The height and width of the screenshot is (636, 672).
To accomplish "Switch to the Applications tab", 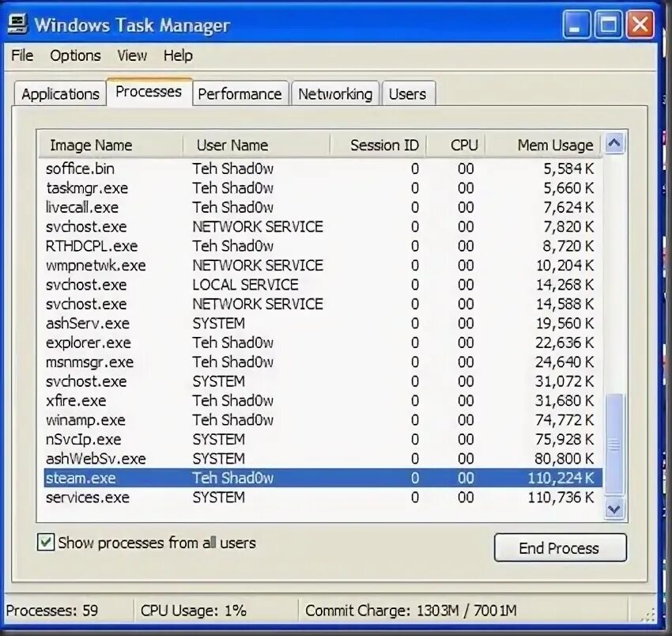I will point(60,93).
